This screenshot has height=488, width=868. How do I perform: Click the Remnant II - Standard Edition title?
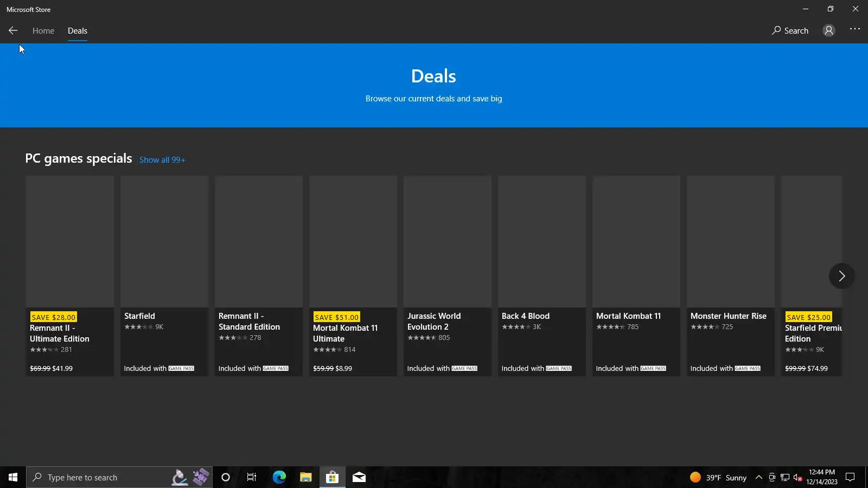pos(249,322)
